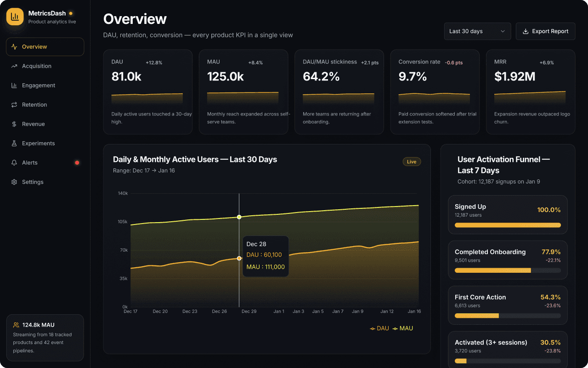Open the Overview page in the sidebar
This screenshot has width=588, height=368.
45,47
